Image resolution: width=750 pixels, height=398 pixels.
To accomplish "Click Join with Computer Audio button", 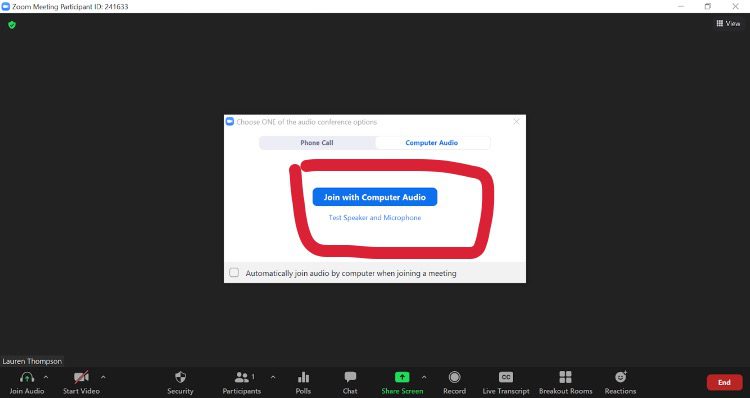I will (375, 197).
